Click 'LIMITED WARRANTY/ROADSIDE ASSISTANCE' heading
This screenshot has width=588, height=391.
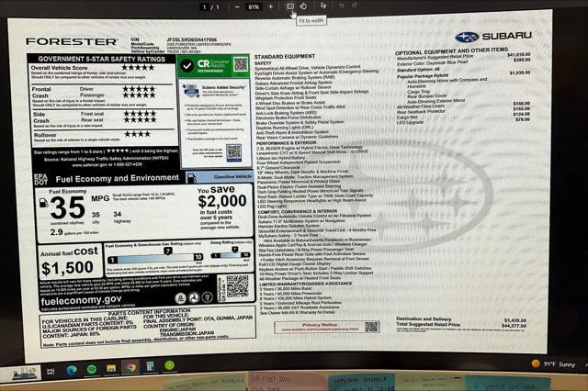click(x=306, y=284)
